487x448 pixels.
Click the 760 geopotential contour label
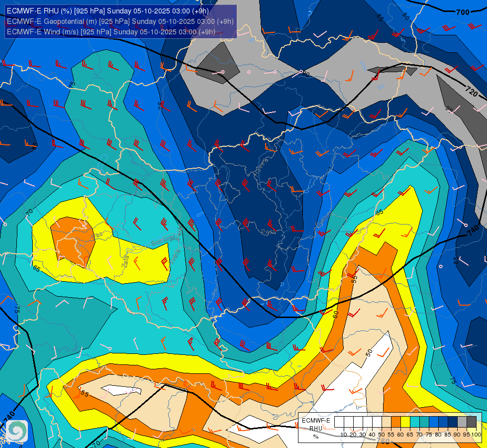(383, 441)
